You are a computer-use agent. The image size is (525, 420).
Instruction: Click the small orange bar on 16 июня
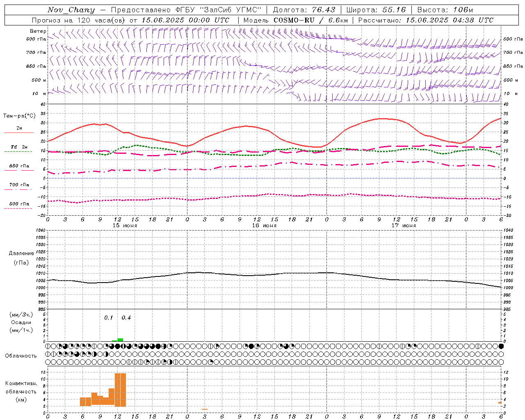[204, 409]
